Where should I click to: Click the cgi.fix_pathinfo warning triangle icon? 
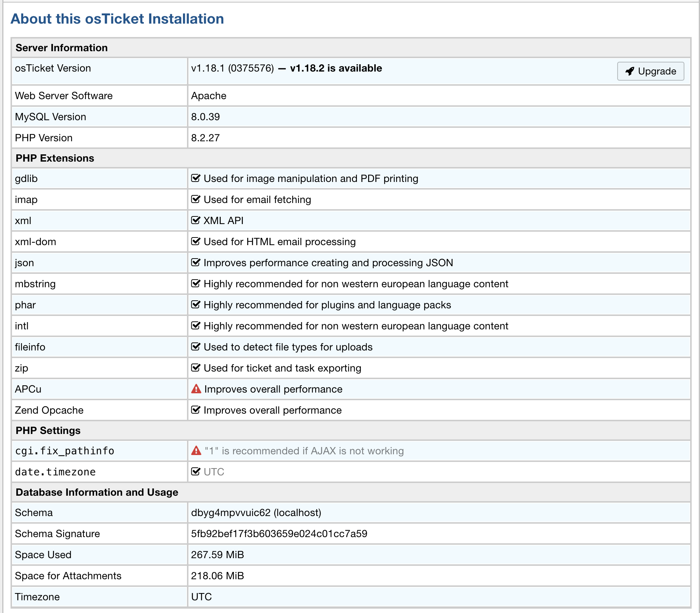(196, 451)
